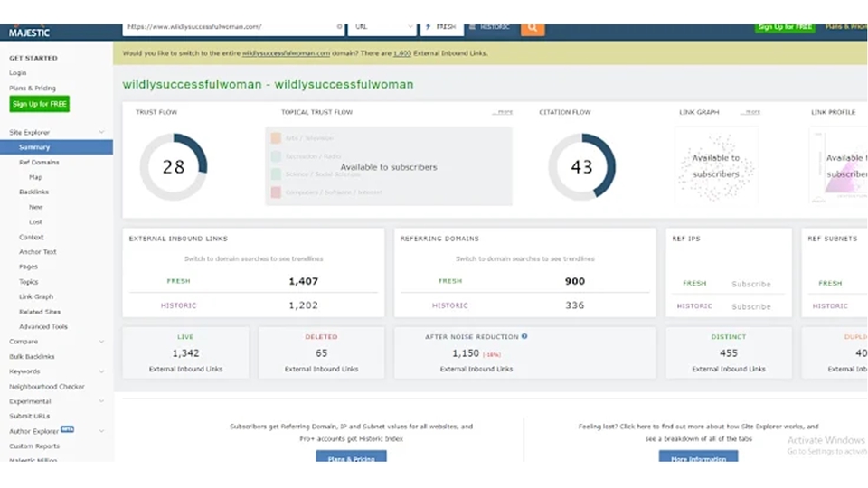868x488 pixels.
Task: Expand the Author Explorer section chevron
Action: (x=101, y=431)
